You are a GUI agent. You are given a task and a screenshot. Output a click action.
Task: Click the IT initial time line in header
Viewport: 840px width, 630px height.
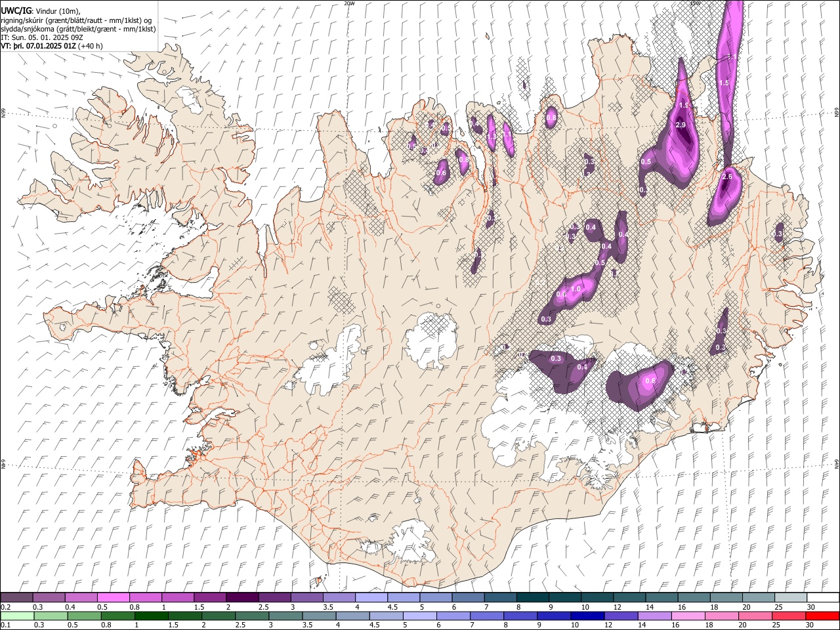click(x=42, y=37)
